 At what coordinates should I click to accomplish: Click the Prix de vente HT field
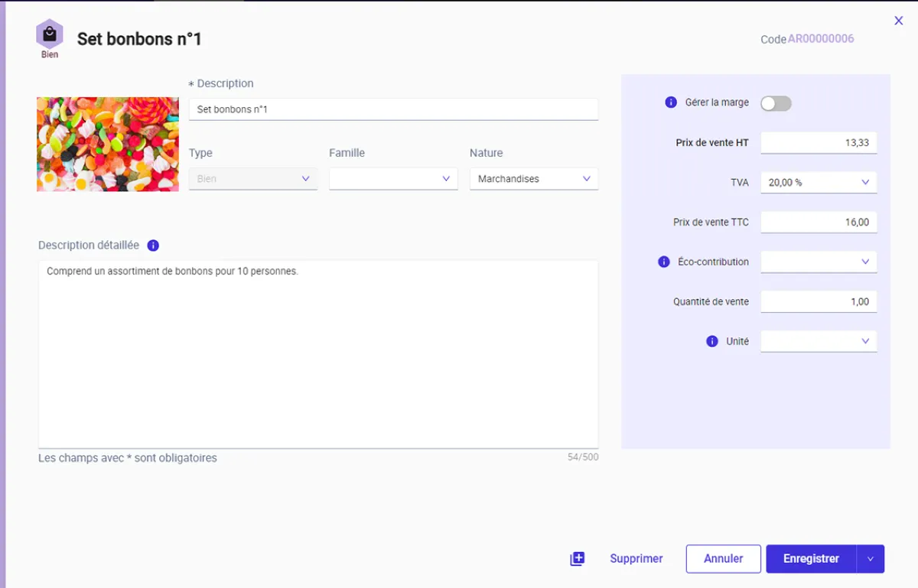(x=819, y=142)
